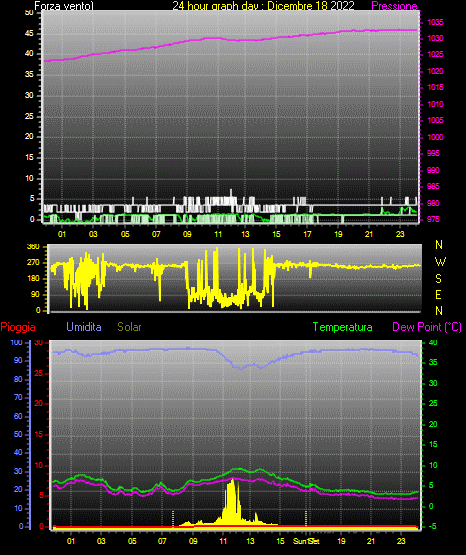
Task: Click the '25' wind speed axis value
Action: [29, 116]
